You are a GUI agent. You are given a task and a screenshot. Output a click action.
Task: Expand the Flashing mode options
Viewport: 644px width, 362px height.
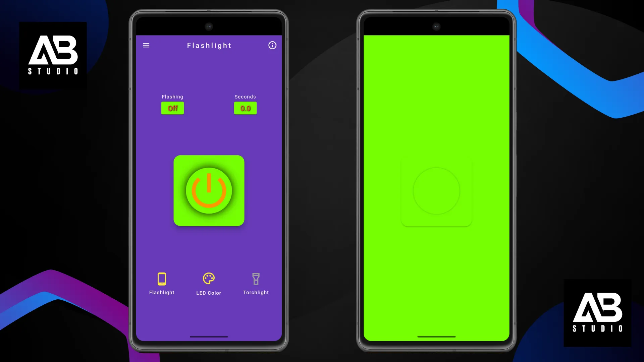(172, 108)
